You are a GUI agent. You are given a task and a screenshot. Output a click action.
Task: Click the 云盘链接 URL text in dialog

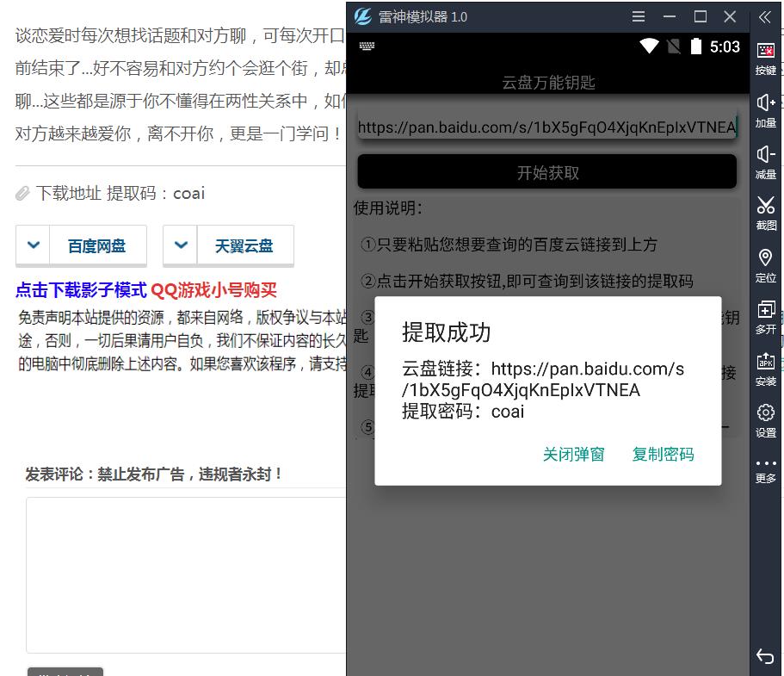click(x=543, y=379)
